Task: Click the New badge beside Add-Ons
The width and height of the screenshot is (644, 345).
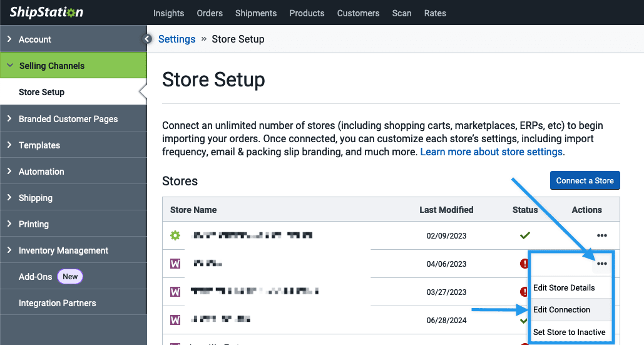Action: coord(70,276)
